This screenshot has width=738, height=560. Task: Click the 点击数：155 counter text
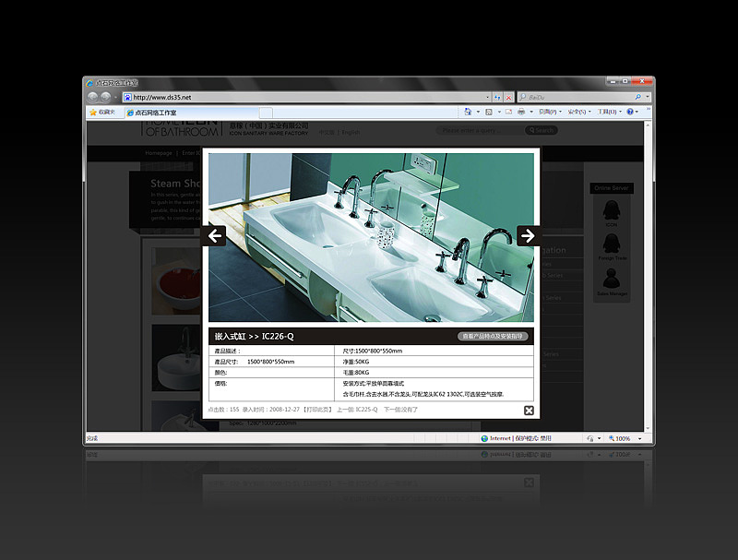[x=223, y=410]
